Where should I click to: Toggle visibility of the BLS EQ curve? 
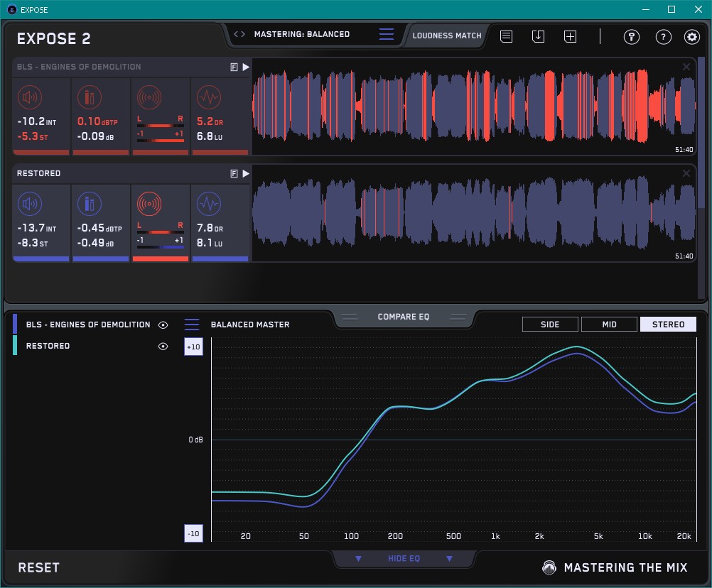pyautogui.click(x=163, y=325)
